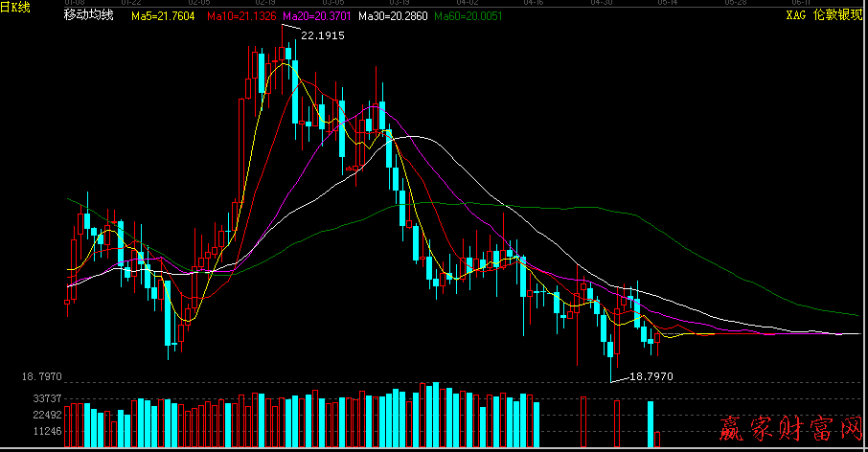Viewport: 868px width, 452px height.
Task: Click the 18.7970 low price callout in chart
Action: click(x=652, y=377)
